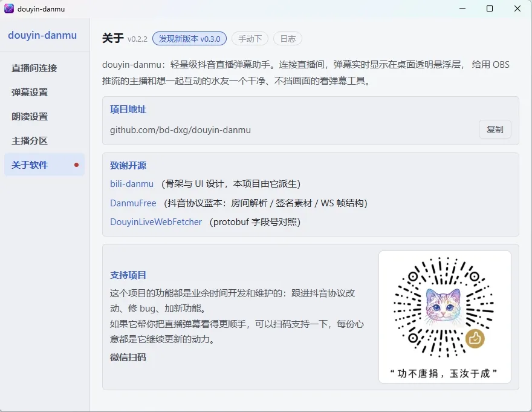
Task: Open the DanmuFree link
Action: 133,203
